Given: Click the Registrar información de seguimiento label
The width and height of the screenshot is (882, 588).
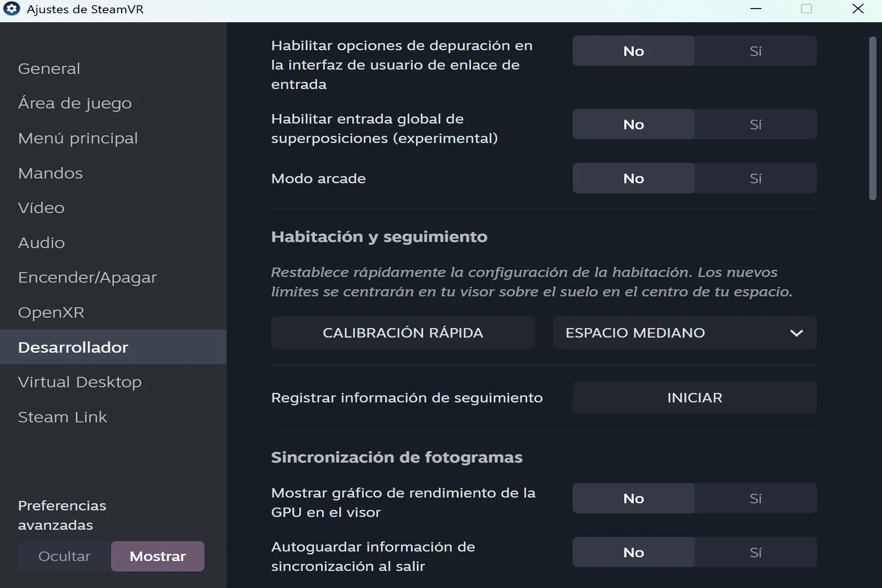Looking at the screenshot, I should pyautogui.click(x=407, y=398).
